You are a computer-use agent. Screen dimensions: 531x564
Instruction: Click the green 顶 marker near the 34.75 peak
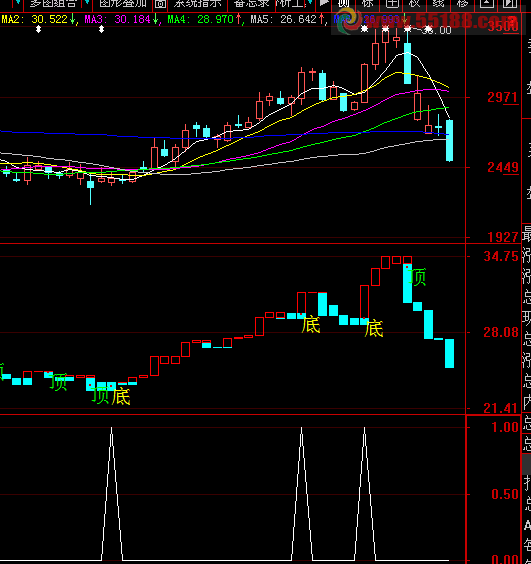click(417, 277)
